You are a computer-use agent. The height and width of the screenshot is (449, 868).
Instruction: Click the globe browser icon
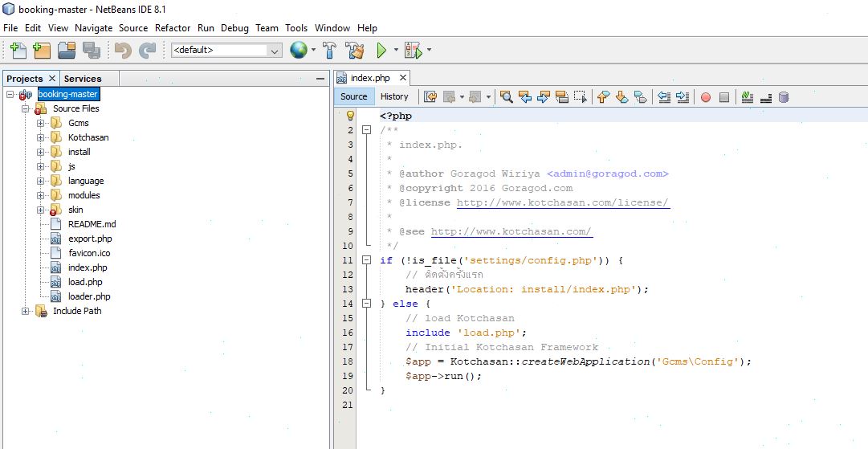click(x=299, y=51)
